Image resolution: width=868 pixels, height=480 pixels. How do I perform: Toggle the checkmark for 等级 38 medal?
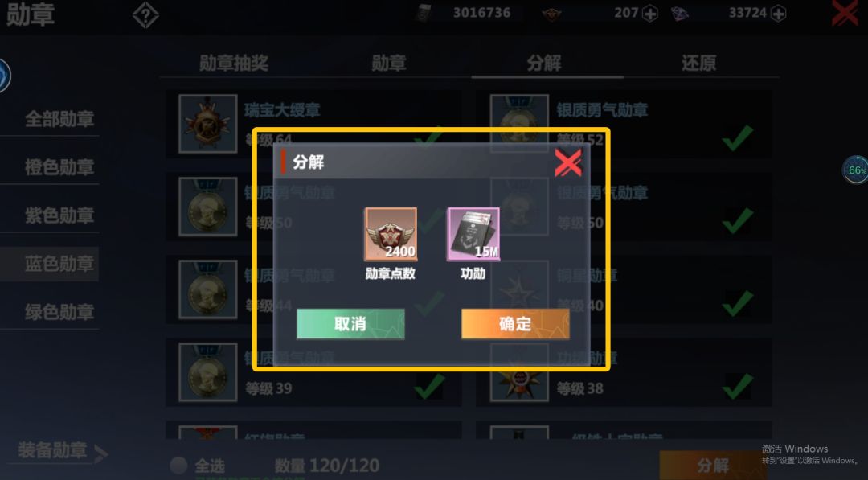tap(738, 386)
